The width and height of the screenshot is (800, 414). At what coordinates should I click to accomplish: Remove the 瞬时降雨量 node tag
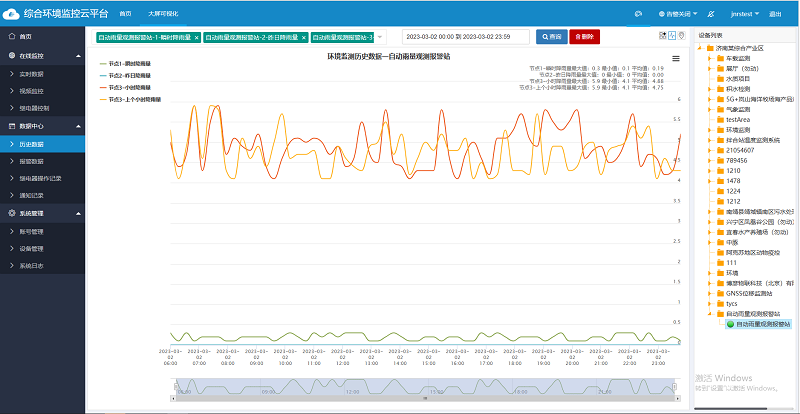(x=196, y=36)
